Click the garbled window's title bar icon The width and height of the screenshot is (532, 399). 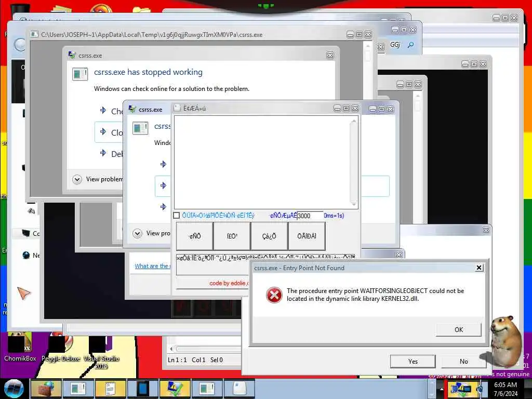point(177,108)
